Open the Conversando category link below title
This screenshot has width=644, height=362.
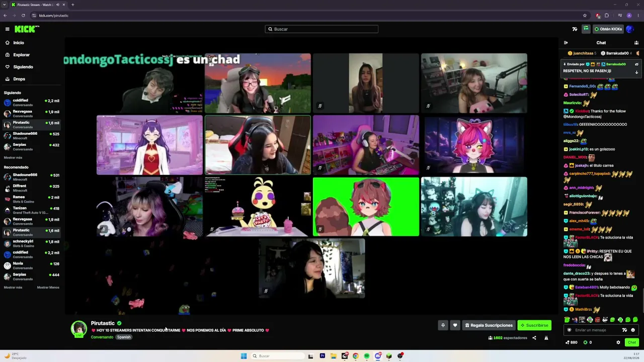pyautogui.click(x=102, y=337)
